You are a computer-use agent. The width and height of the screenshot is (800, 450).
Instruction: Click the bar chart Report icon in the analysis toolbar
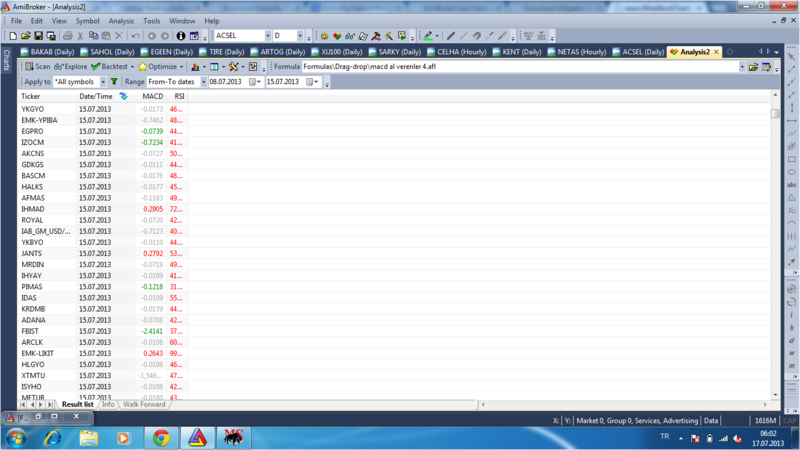pyautogui.click(x=195, y=67)
